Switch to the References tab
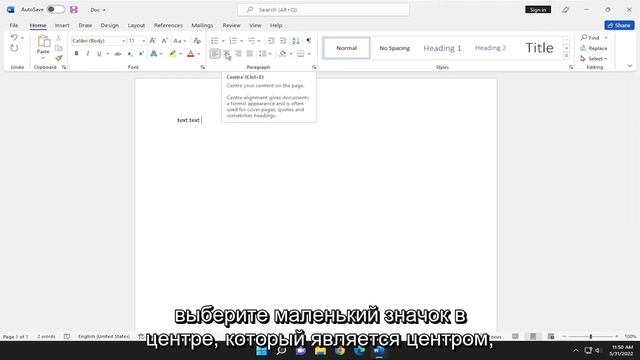This screenshot has height=360, width=640. 168,25
